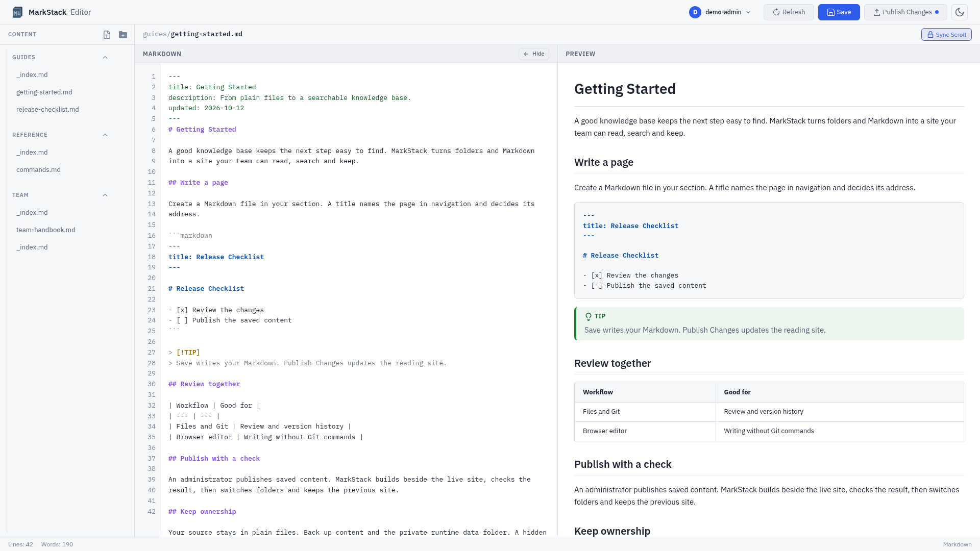Create a new folder with the folder icon
Screen dimensions: 980x551
click(x=123, y=35)
